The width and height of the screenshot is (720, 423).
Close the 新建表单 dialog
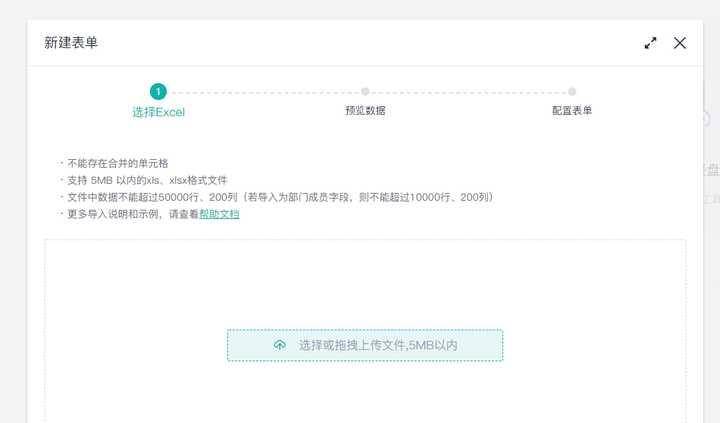click(x=680, y=43)
